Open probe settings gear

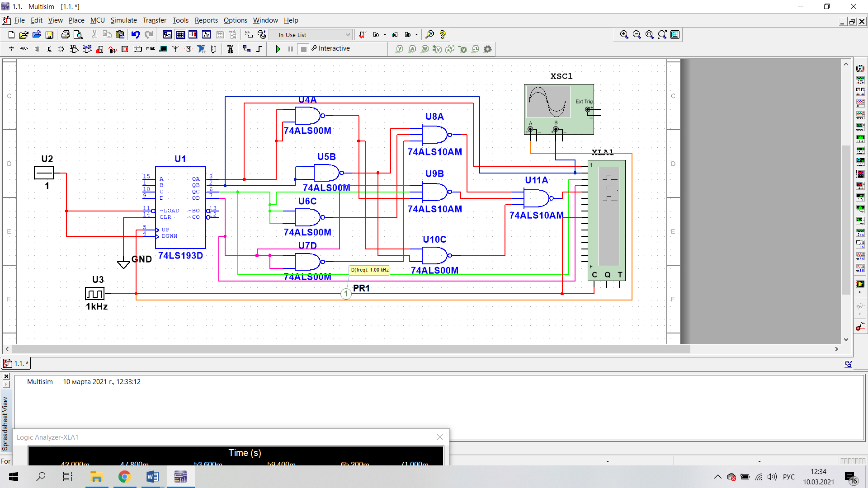coord(487,49)
